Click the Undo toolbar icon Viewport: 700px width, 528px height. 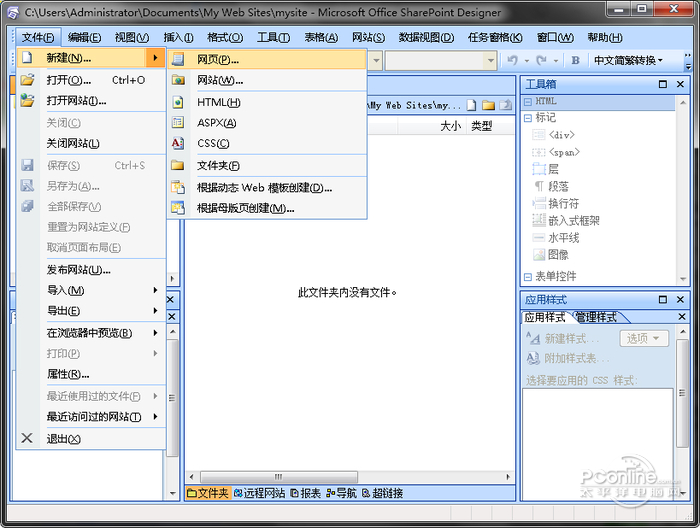[x=512, y=60]
